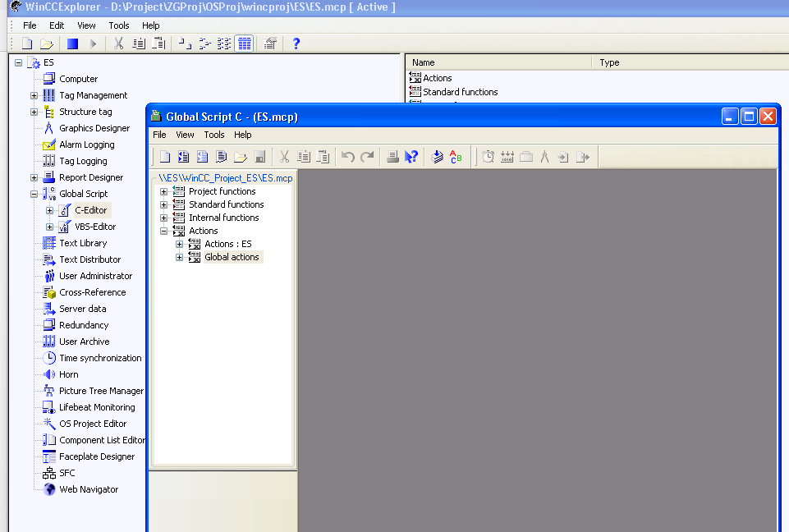Click Open folder icon in WinCCExplorer toolbar
Screen dimensions: 789x532
46,44
